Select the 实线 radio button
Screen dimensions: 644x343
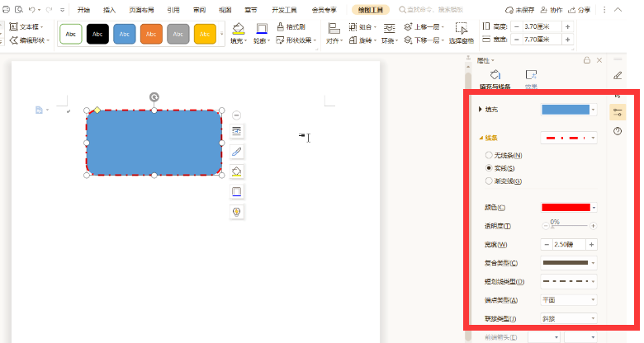(x=490, y=167)
